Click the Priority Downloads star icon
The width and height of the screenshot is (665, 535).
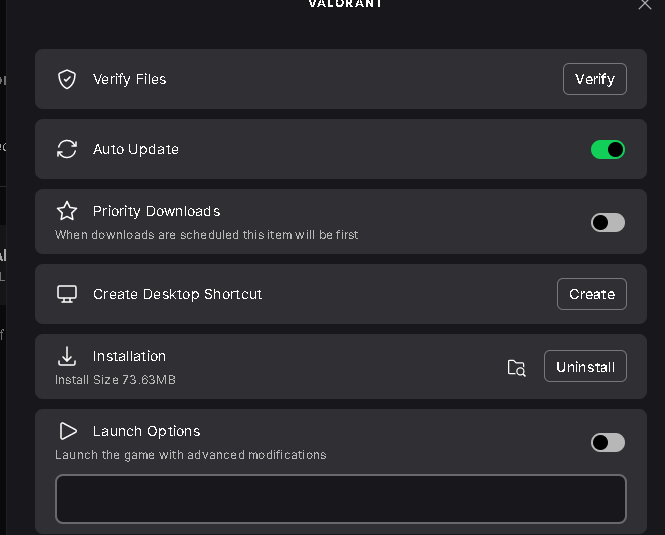pyautogui.click(x=67, y=211)
